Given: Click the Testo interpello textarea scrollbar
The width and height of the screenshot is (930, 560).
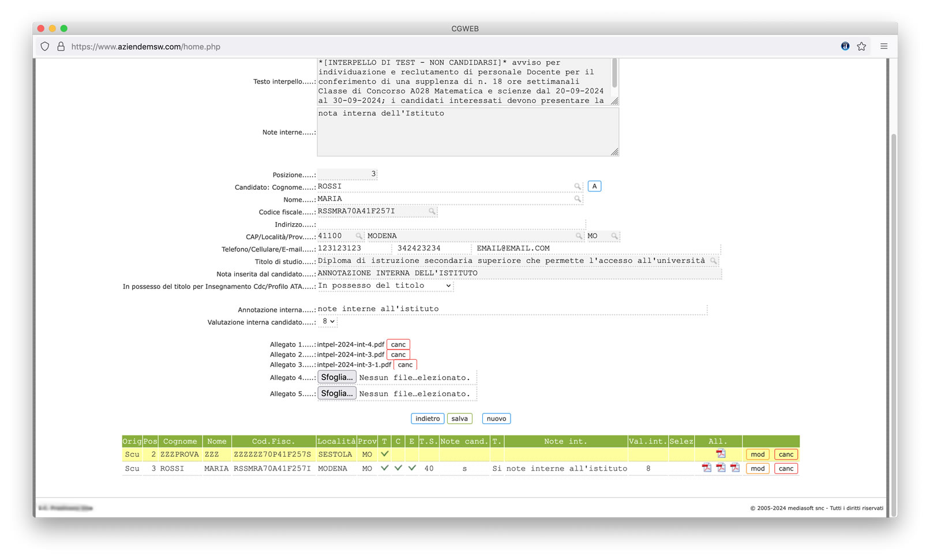Looking at the screenshot, I should pos(614,73).
